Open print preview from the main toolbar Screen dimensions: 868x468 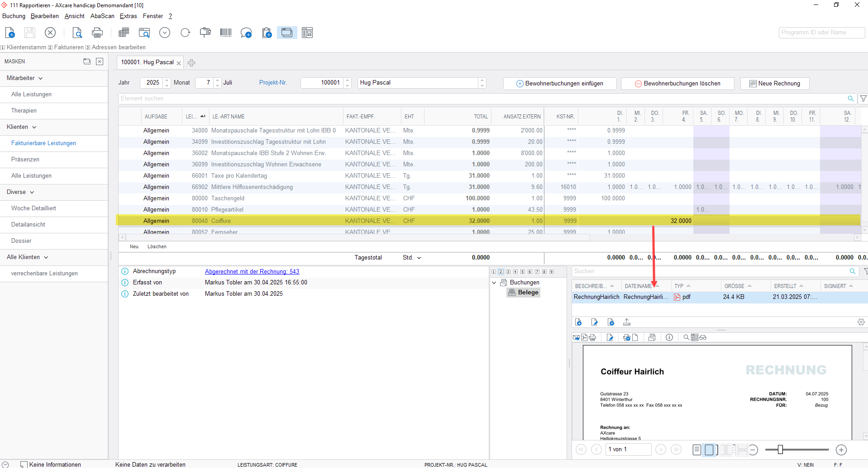(77, 33)
